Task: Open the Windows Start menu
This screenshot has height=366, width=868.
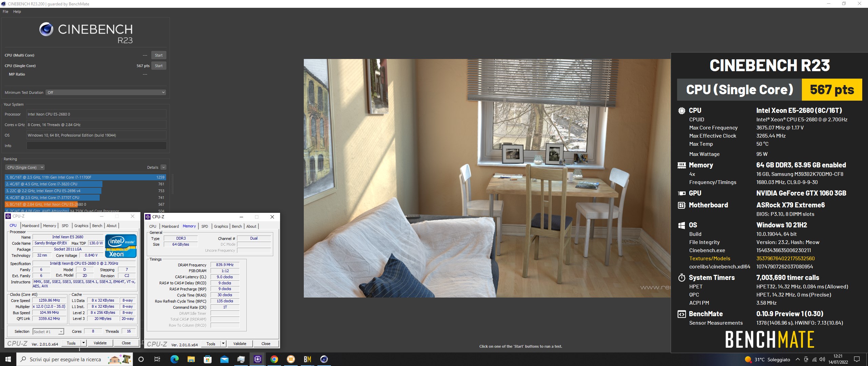Action: pos(8,359)
